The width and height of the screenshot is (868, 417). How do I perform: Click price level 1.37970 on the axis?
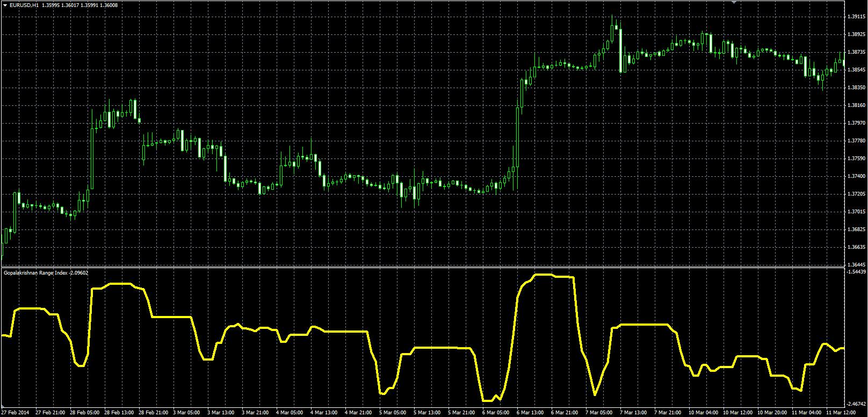pos(856,123)
